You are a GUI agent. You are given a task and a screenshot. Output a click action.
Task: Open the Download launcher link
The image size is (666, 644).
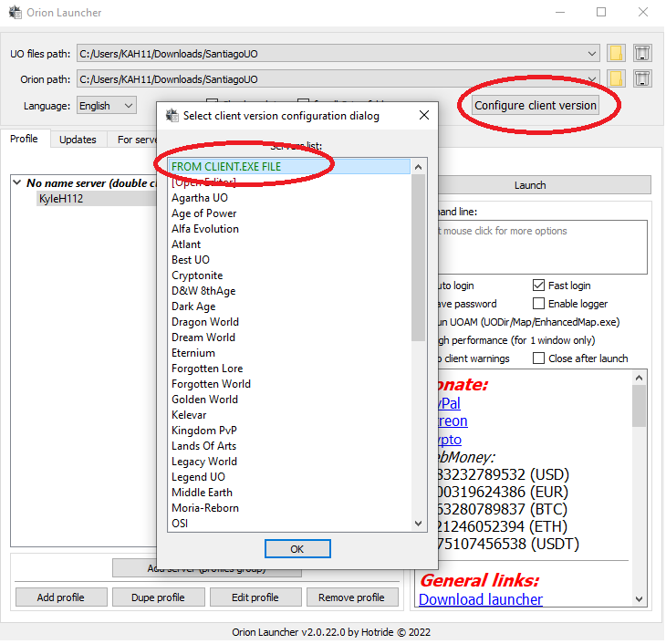480,599
